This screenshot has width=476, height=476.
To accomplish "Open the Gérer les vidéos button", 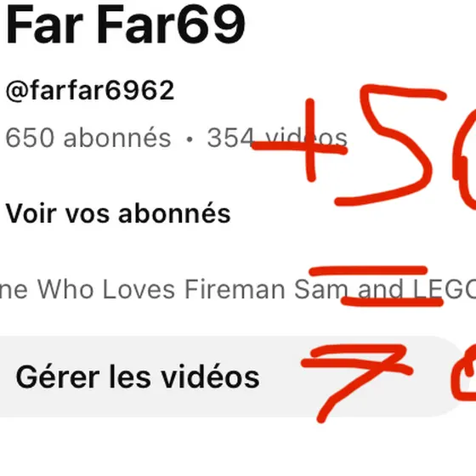I will tap(229, 377).
